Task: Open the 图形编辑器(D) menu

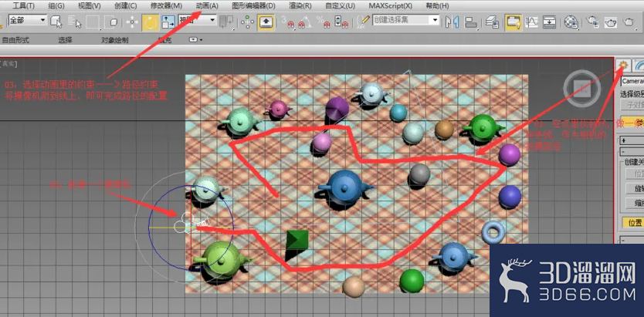Action: (253, 5)
